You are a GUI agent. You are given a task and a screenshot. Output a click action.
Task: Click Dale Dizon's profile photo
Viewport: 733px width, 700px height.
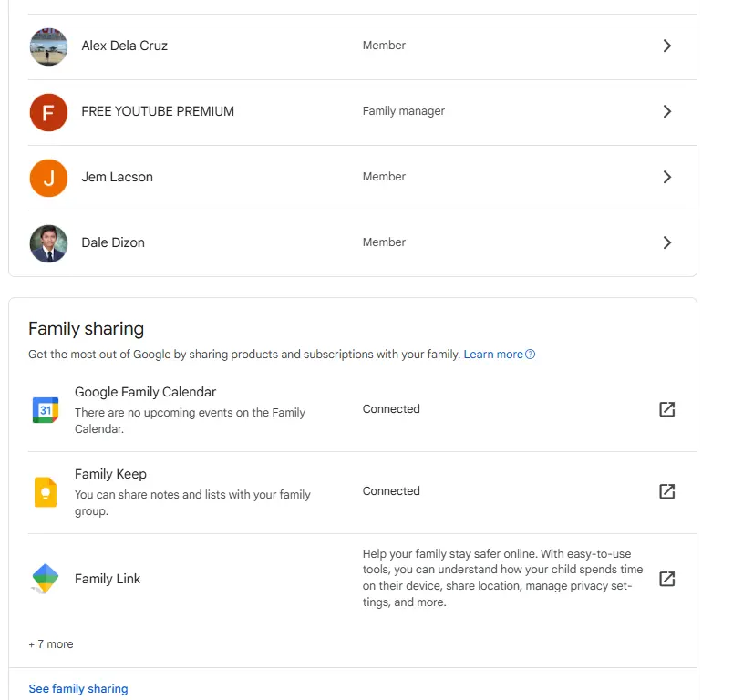click(x=48, y=243)
